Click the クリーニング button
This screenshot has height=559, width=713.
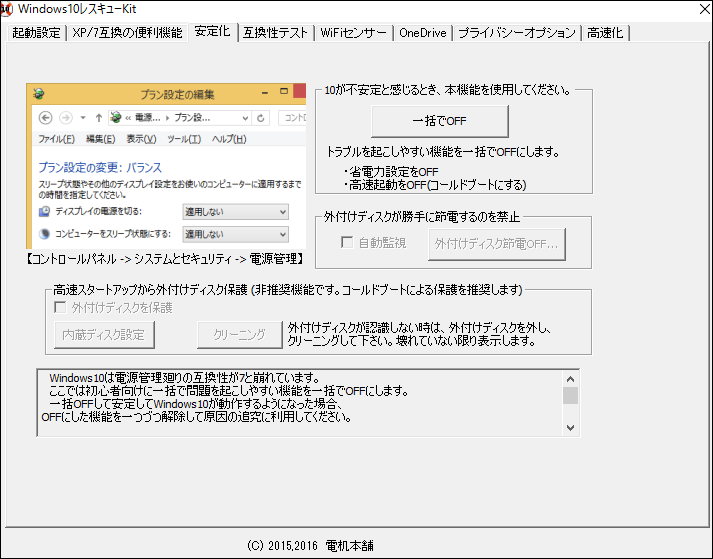(x=240, y=335)
